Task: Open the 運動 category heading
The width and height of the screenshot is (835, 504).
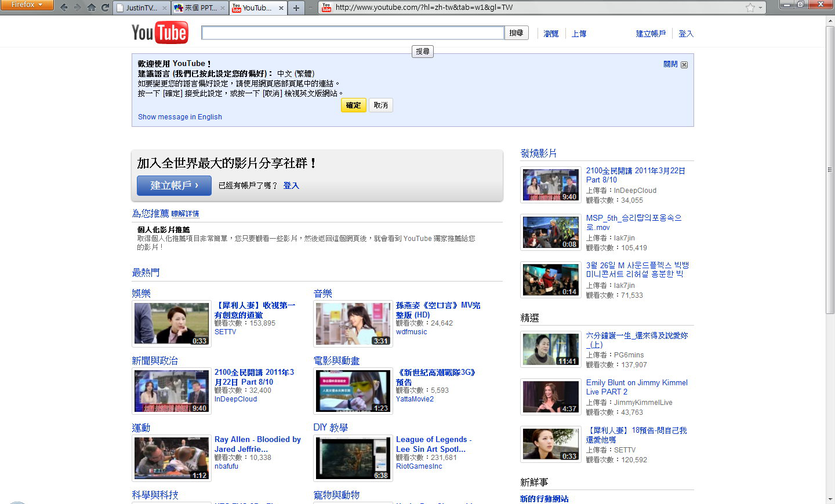Action: 141,428
